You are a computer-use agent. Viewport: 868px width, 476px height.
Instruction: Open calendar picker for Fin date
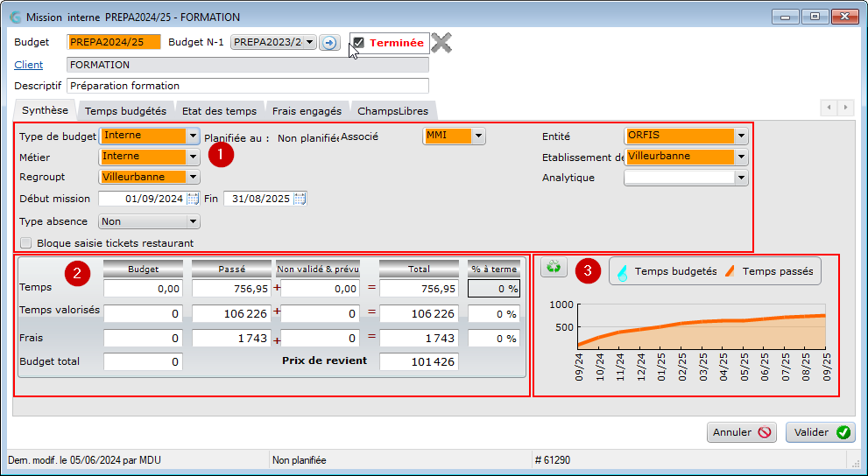(x=300, y=199)
